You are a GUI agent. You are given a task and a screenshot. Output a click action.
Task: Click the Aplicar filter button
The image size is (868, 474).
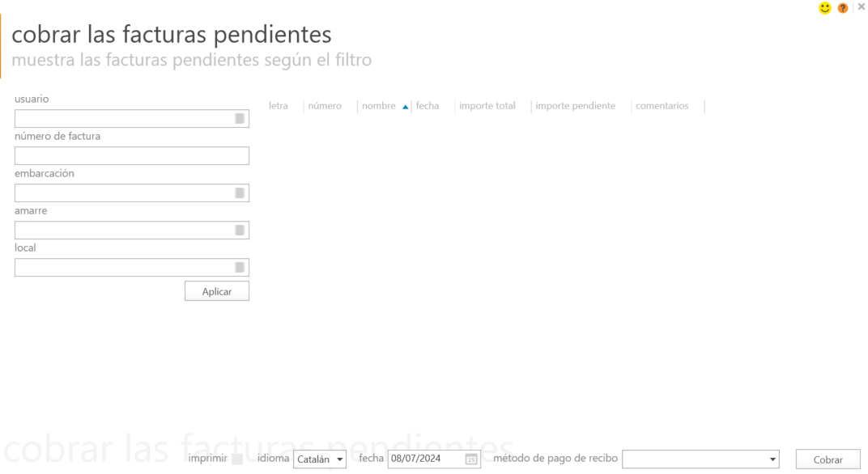216,291
